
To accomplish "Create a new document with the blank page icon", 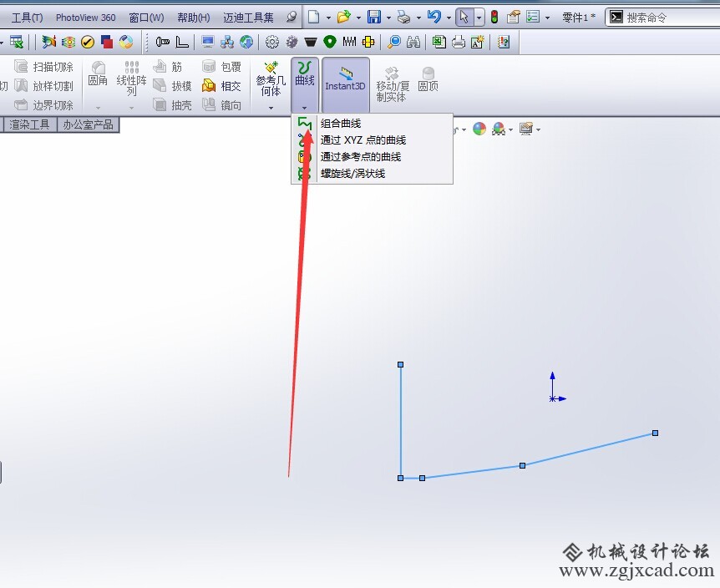I will pos(313,18).
